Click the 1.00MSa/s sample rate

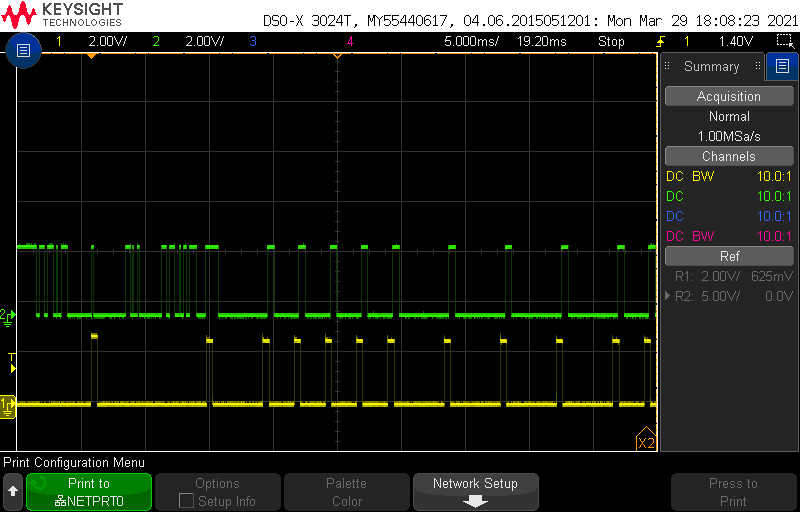click(x=729, y=136)
